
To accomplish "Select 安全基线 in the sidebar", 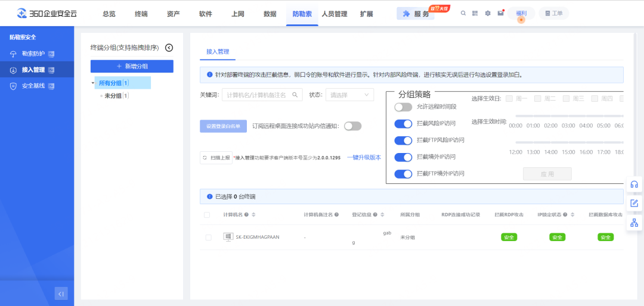I will (33, 86).
